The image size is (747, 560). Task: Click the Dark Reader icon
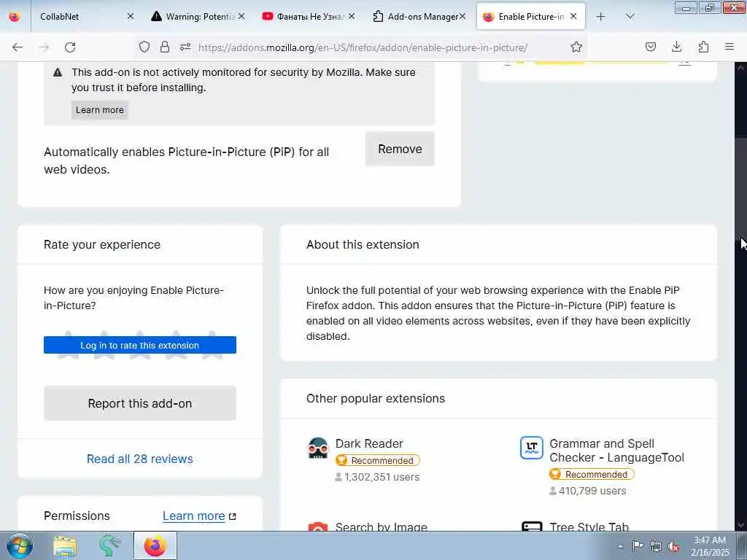[x=318, y=448]
